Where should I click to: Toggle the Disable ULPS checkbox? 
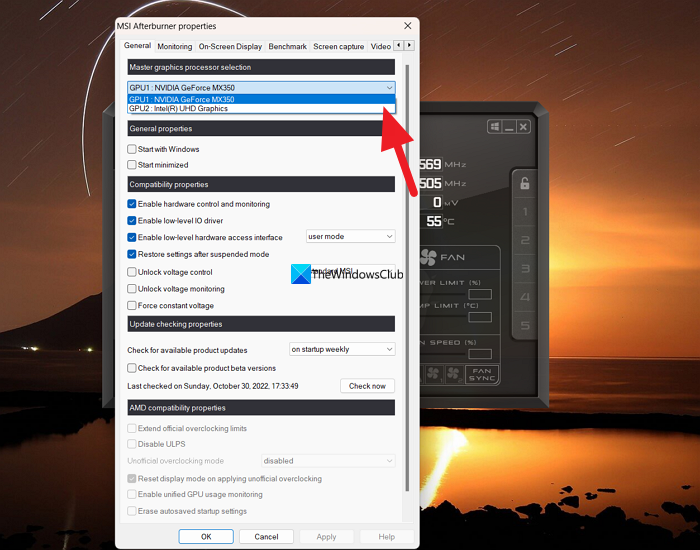tap(132, 444)
